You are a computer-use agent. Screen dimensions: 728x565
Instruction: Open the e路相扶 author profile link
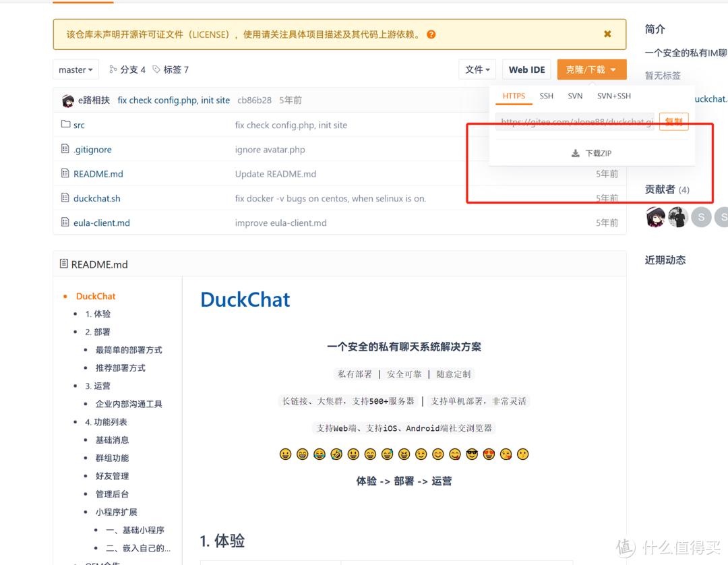tap(94, 100)
